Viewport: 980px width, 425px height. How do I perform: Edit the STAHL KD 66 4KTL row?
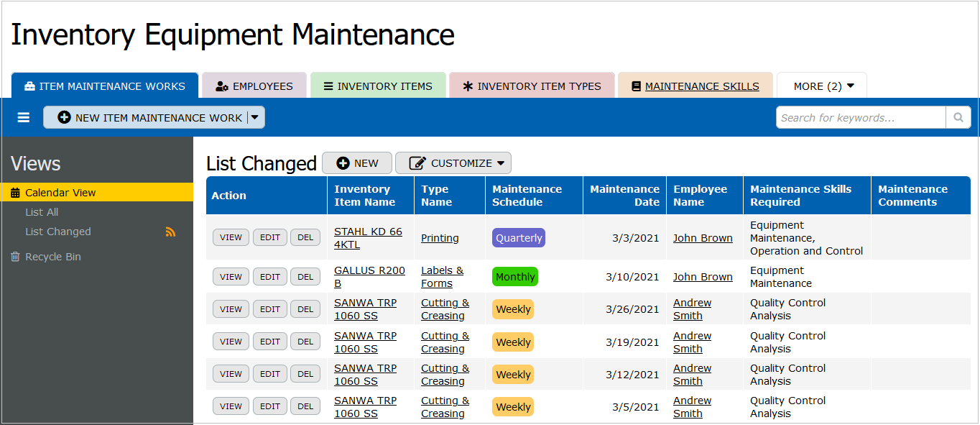pyautogui.click(x=270, y=237)
